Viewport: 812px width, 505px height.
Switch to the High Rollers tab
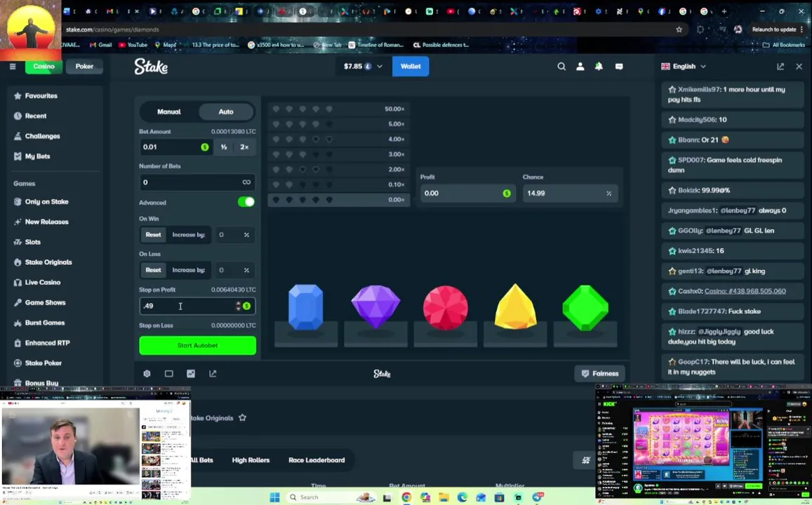click(251, 460)
